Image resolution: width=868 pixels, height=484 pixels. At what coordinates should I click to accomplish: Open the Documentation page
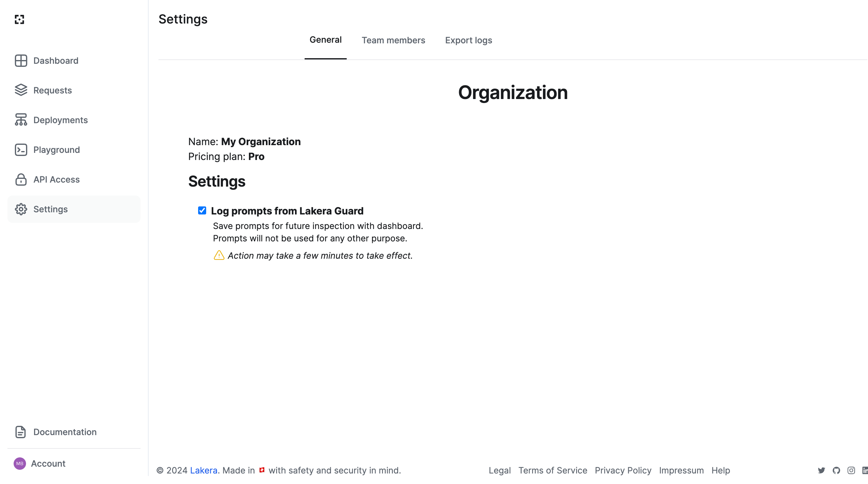point(65,432)
